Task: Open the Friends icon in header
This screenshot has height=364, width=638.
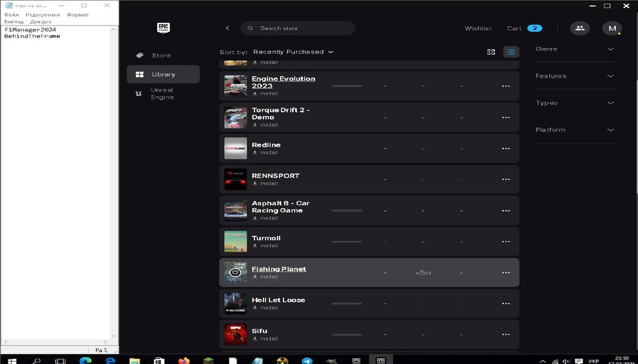Action: (x=580, y=28)
